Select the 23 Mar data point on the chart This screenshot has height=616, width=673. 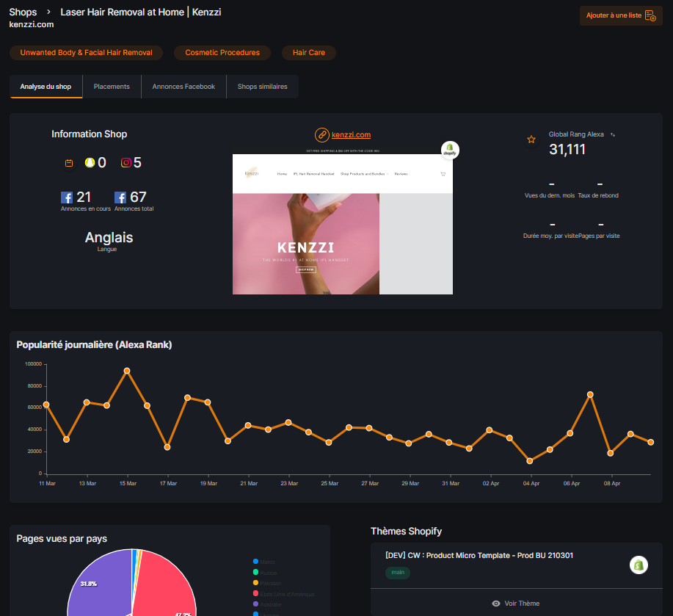tap(288, 423)
